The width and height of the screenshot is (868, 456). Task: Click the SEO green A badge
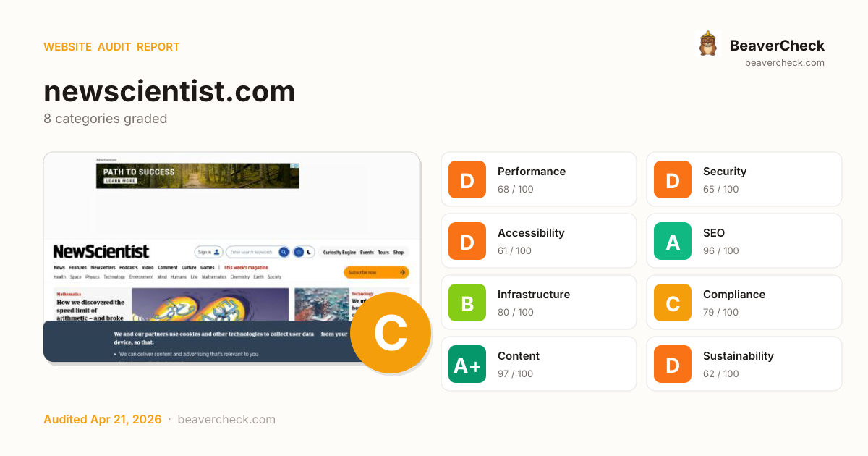tap(672, 241)
